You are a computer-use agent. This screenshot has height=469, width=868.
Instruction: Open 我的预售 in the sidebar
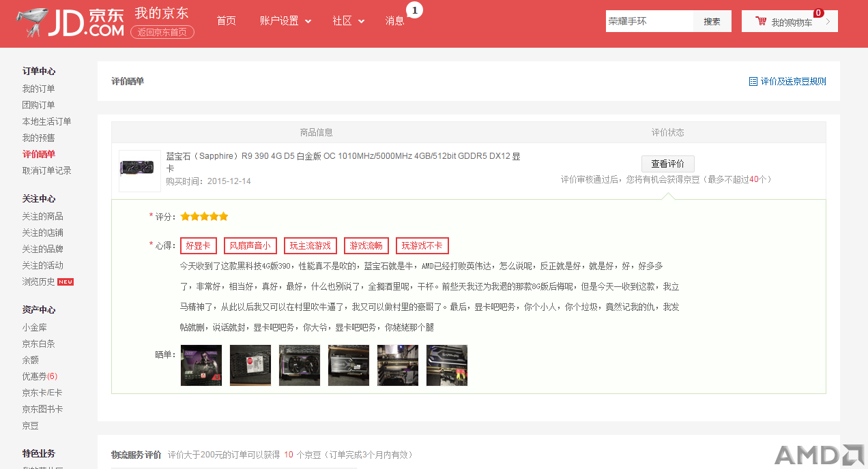pos(38,138)
